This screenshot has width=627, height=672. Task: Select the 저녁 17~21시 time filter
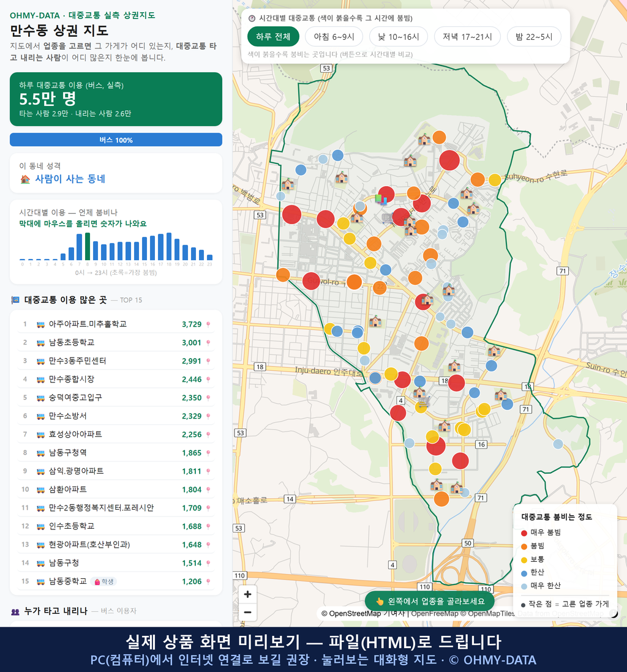(467, 37)
